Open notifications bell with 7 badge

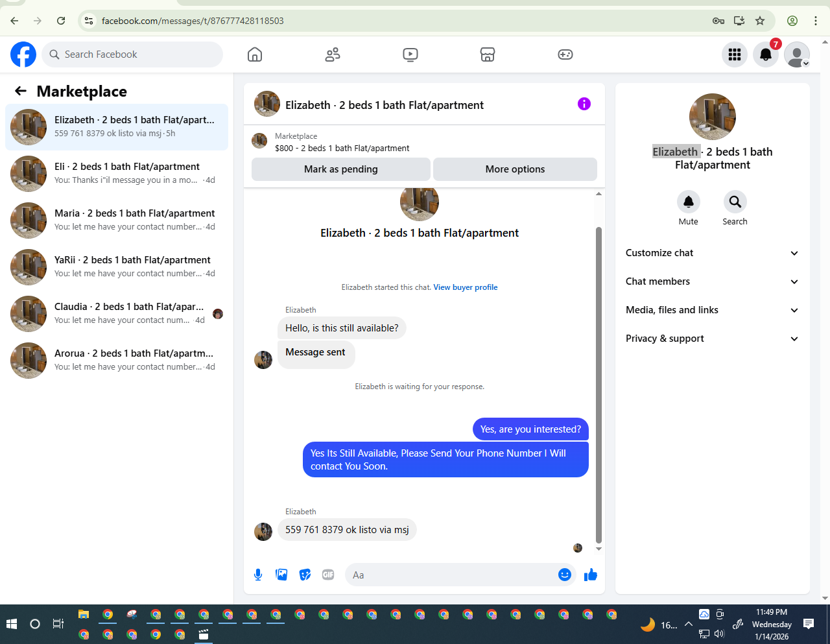pyautogui.click(x=766, y=54)
